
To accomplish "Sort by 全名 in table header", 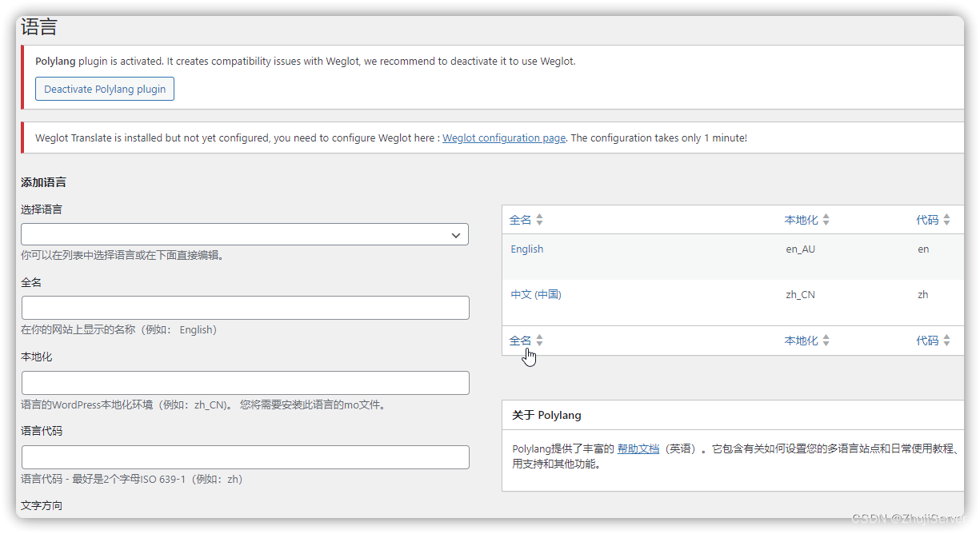I will (x=520, y=220).
